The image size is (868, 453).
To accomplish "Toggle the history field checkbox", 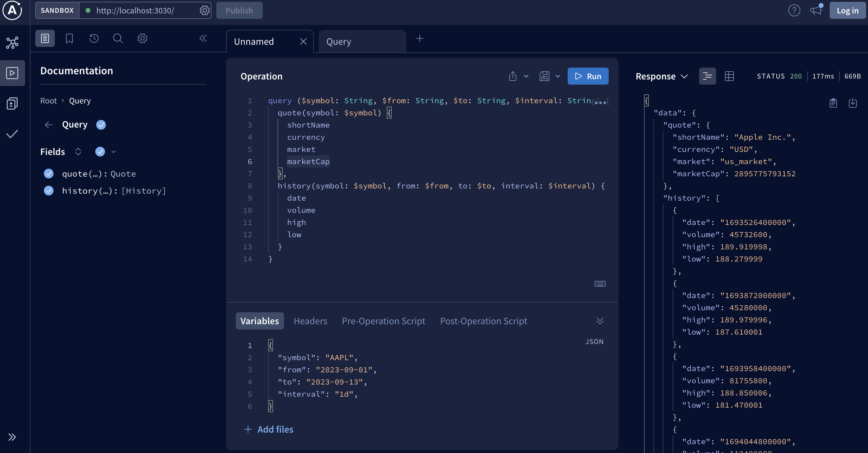I will click(49, 191).
